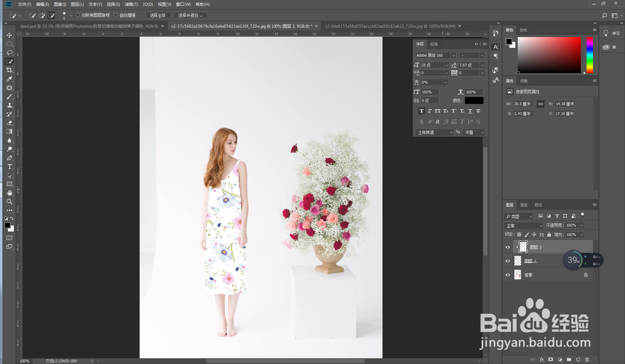Screen dimensions: 625x364
Task: Select the Zoom tool
Action: pyautogui.click(x=9, y=202)
